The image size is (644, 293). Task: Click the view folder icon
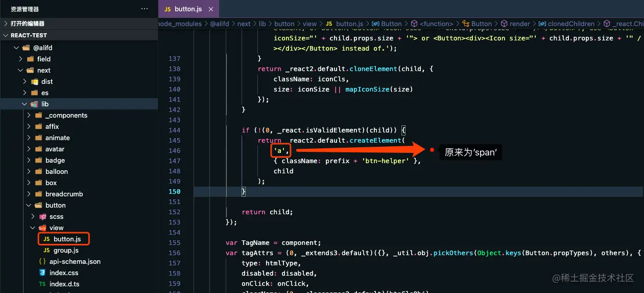click(42, 228)
